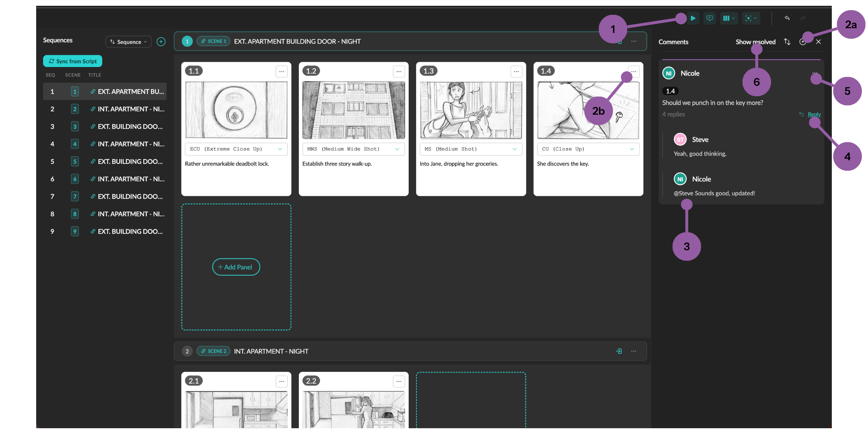Open Scene 1 header more options menu
Screen dimensions: 868x434
coord(634,41)
